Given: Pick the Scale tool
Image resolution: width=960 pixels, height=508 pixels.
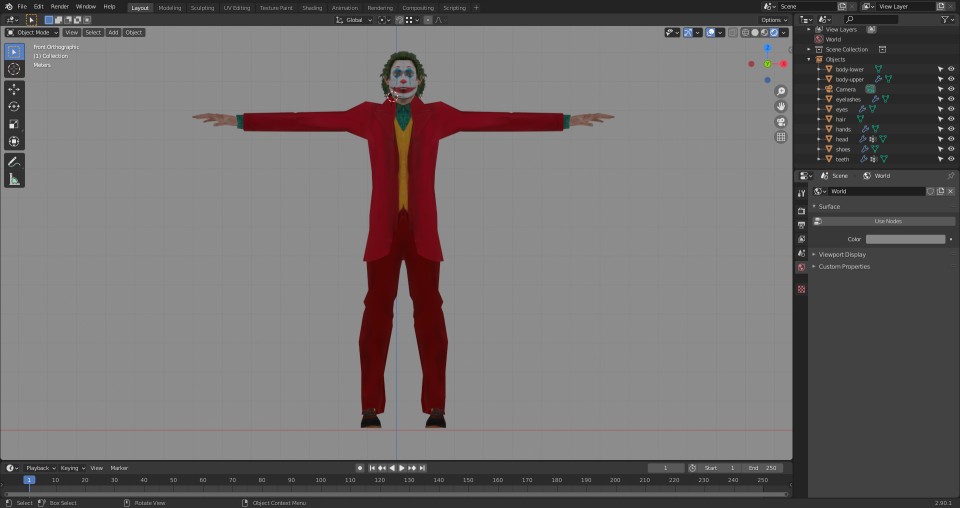Looking at the screenshot, I should tap(14, 124).
